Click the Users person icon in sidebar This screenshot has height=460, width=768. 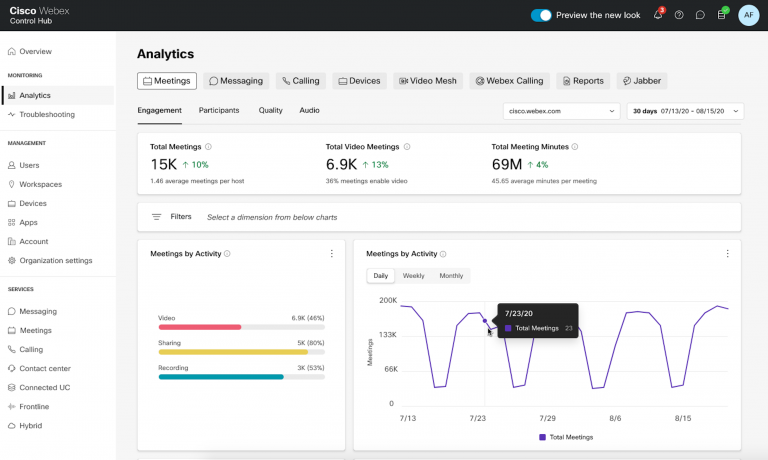coord(12,165)
